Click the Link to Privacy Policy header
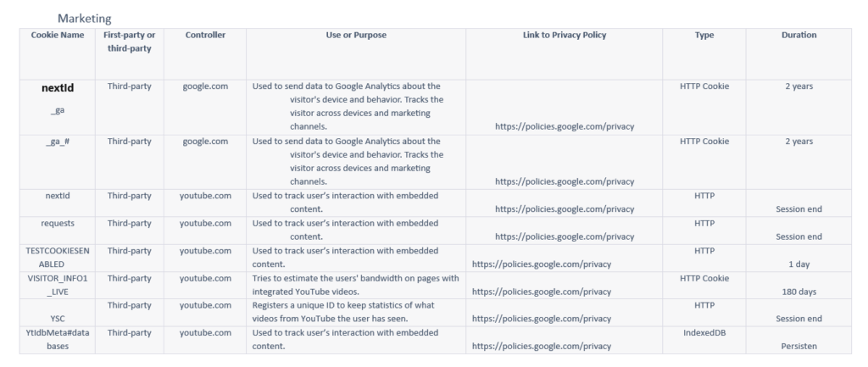 pos(564,35)
